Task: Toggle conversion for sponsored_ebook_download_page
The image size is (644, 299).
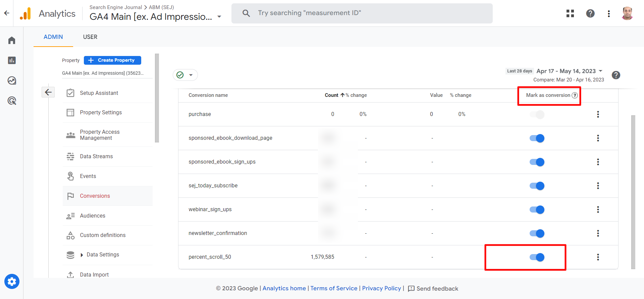Action: tap(537, 138)
